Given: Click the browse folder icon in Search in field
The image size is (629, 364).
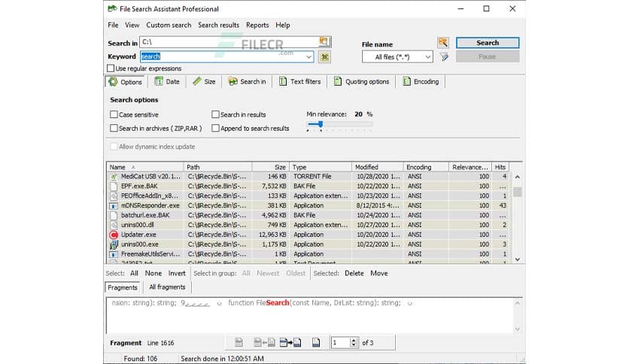Looking at the screenshot, I should coord(324,41).
